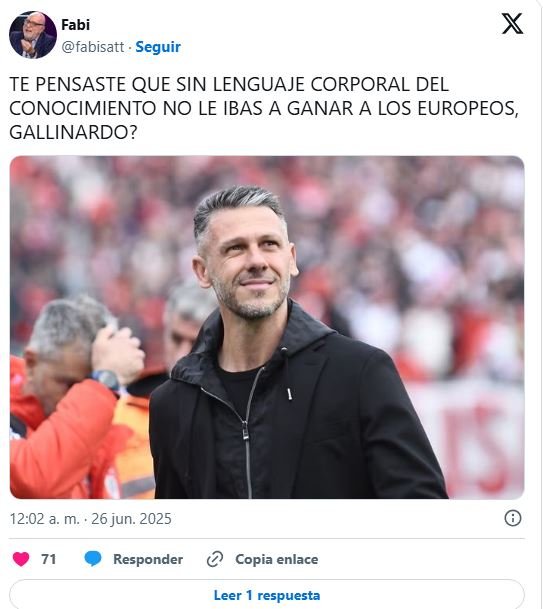This screenshot has width=543, height=609.
Task: Open the tweet info circle icon
Action: coord(513,518)
